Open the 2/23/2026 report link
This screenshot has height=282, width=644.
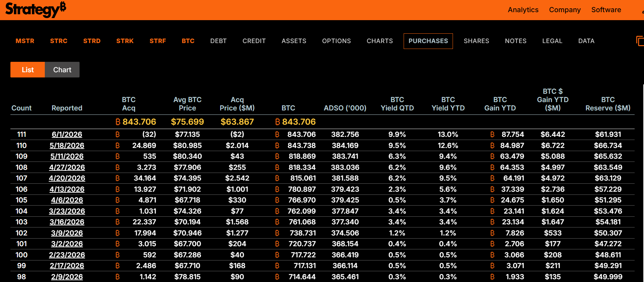tap(67, 255)
